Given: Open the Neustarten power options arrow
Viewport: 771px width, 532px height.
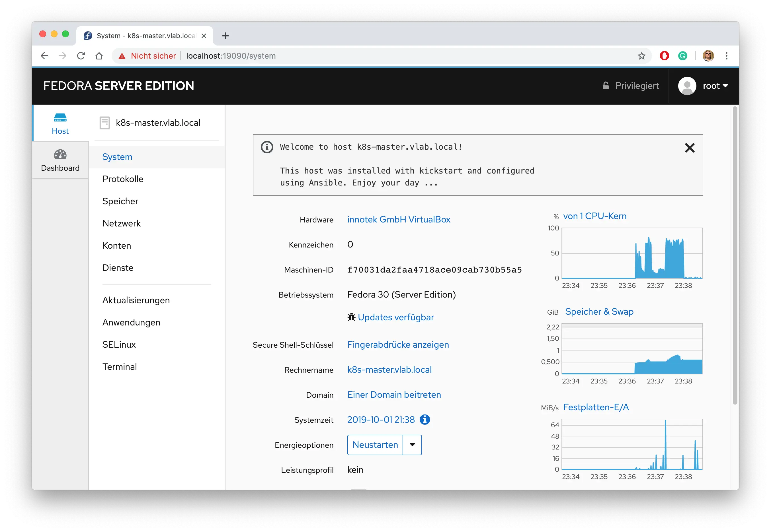Looking at the screenshot, I should point(412,445).
